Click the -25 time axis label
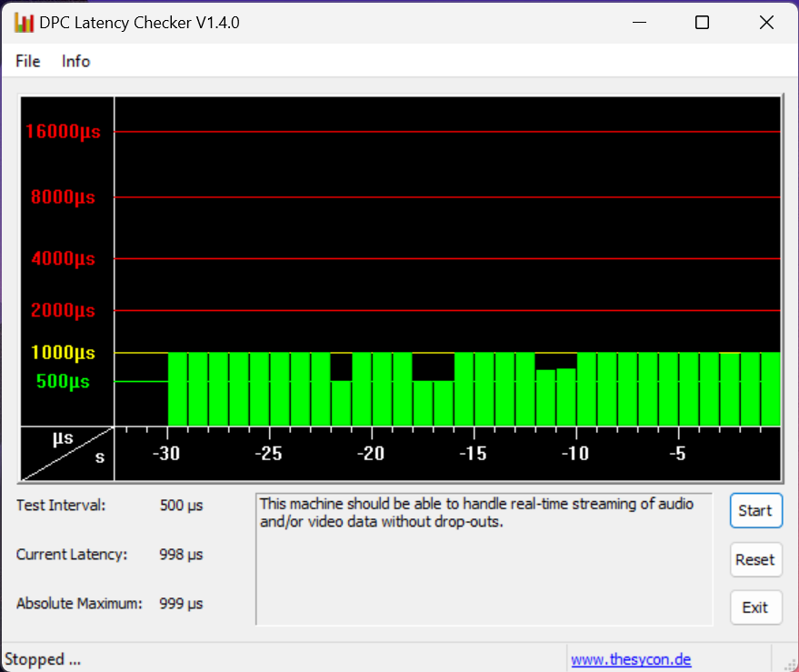The height and width of the screenshot is (672, 799). coord(268,453)
